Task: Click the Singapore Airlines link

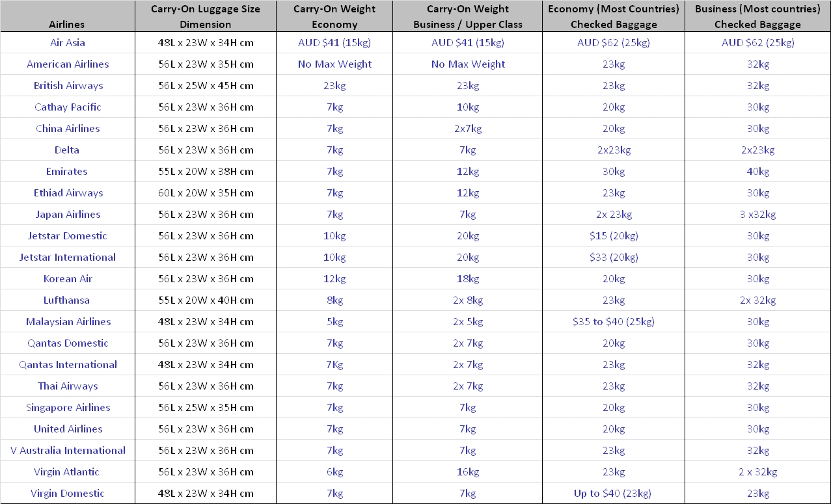Action: point(68,408)
